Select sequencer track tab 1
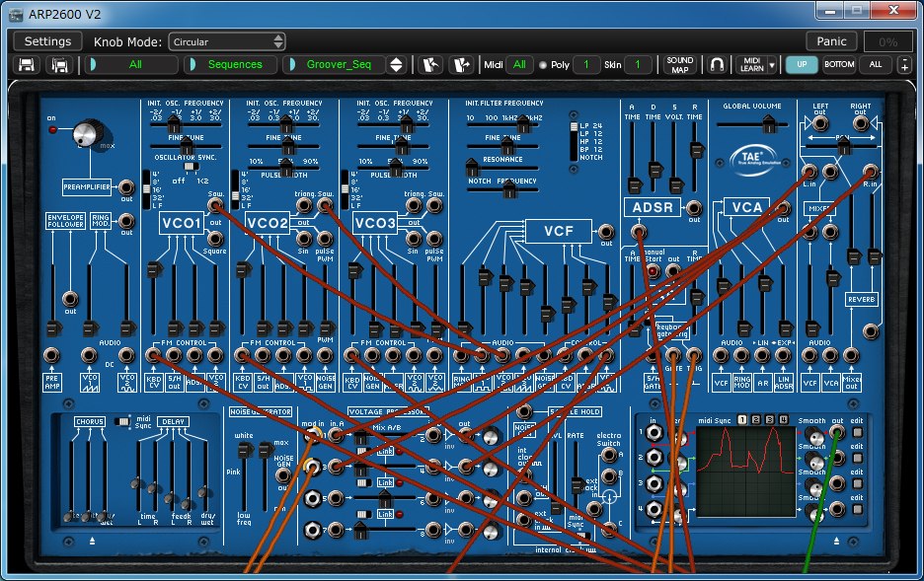 tap(742, 419)
